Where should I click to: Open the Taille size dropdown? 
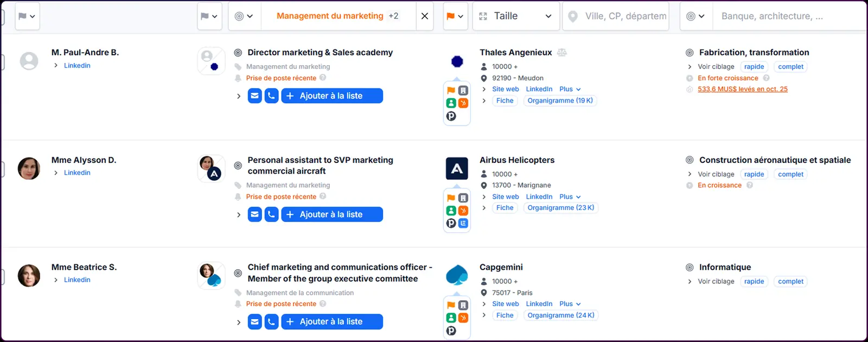pyautogui.click(x=516, y=16)
